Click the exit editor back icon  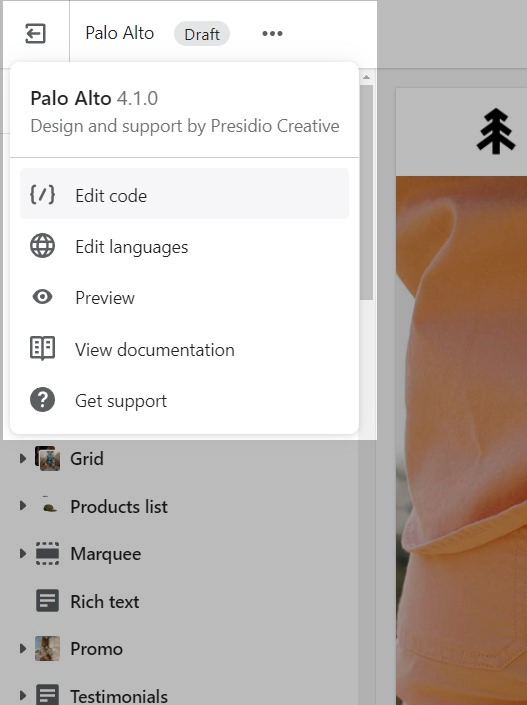(35, 34)
